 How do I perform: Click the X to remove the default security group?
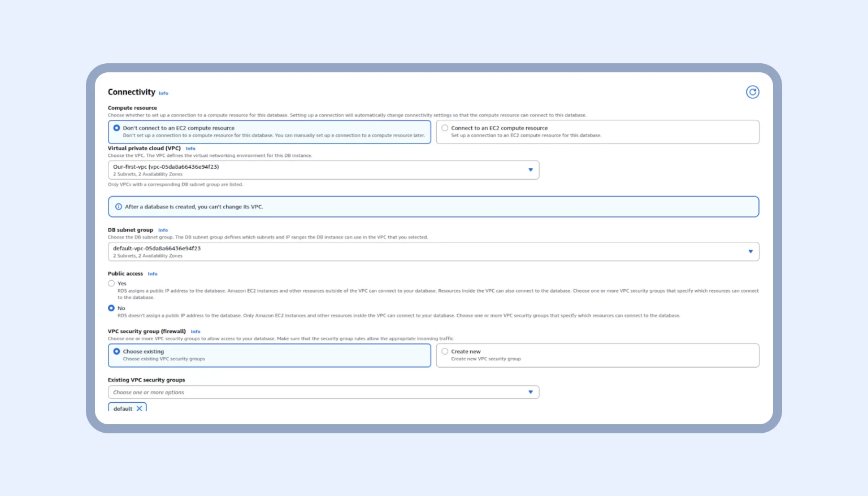point(138,408)
